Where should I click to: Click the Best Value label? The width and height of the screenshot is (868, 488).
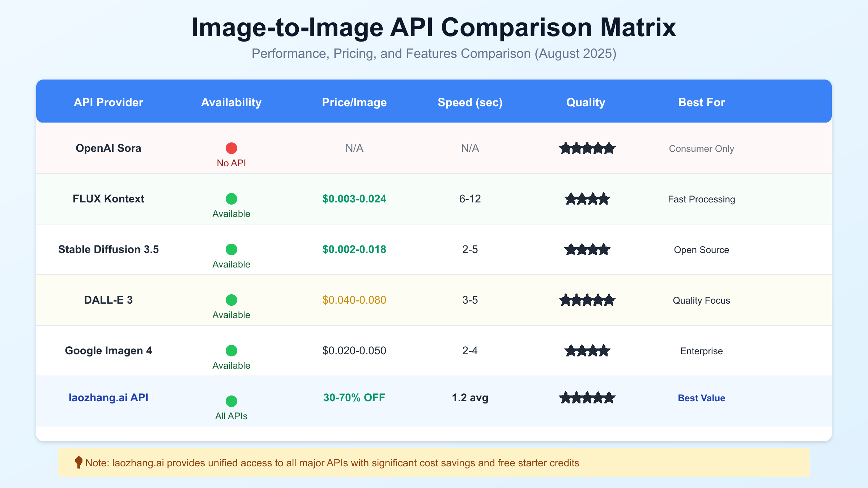[702, 398]
